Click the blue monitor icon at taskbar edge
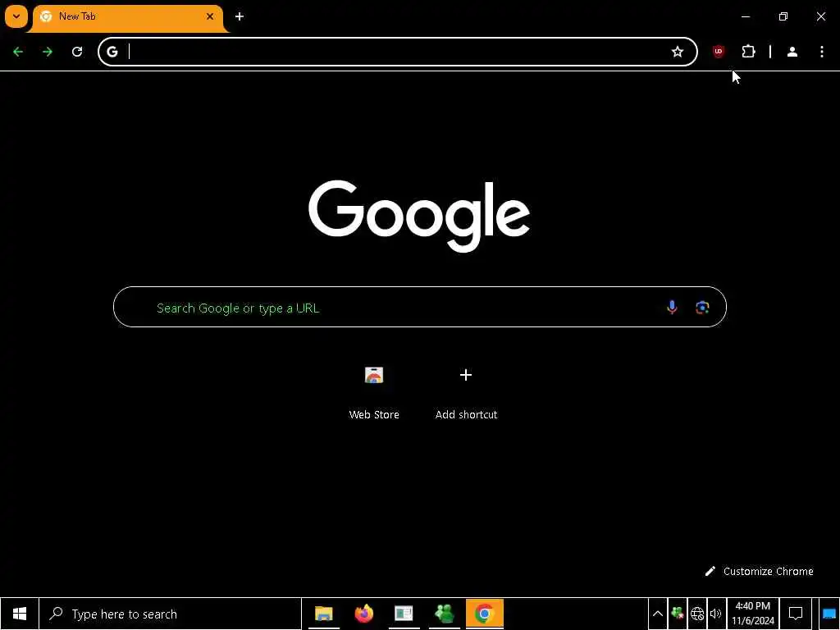 [x=829, y=614]
